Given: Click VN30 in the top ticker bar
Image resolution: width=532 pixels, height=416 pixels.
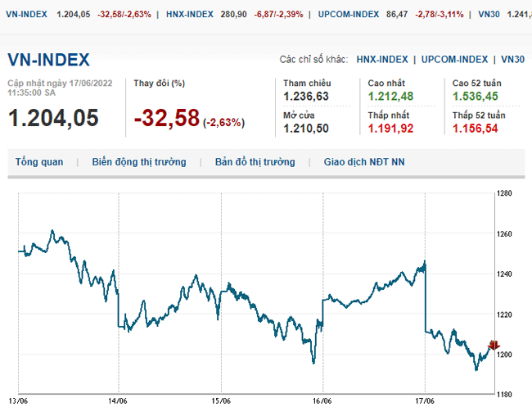Looking at the screenshot, I should coord(487,14).
